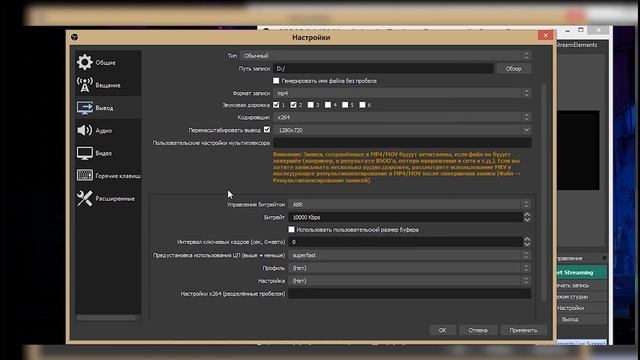Click 'Режим студии' in the OBS main window
This screenshot has height=360, width=640.
[580, 297]
